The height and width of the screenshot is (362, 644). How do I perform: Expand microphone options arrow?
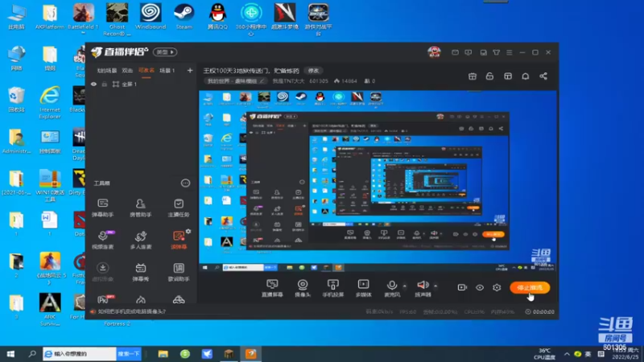tap(405, 286)
